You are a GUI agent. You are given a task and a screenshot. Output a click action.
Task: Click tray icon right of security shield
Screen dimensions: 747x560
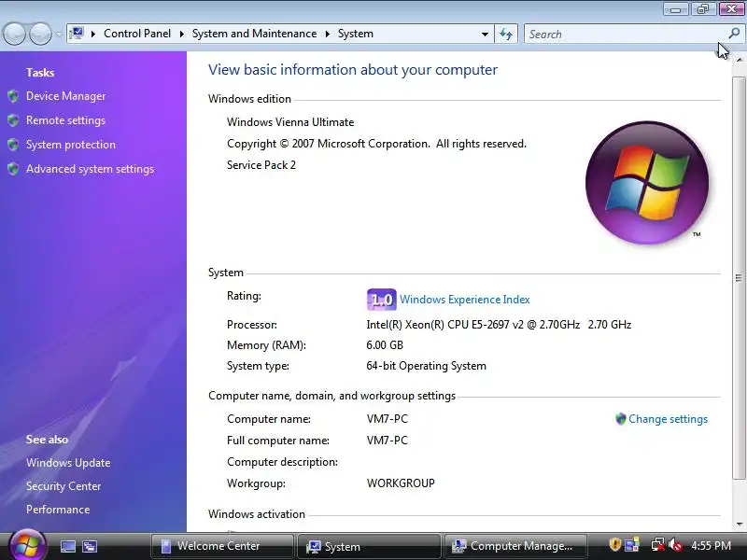pos(633,544)
